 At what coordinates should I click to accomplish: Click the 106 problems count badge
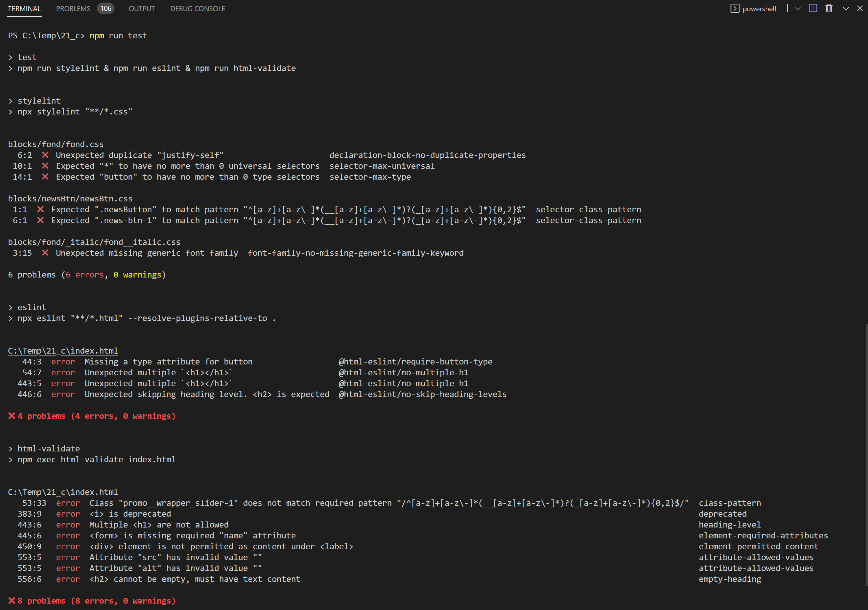[106, 8]
